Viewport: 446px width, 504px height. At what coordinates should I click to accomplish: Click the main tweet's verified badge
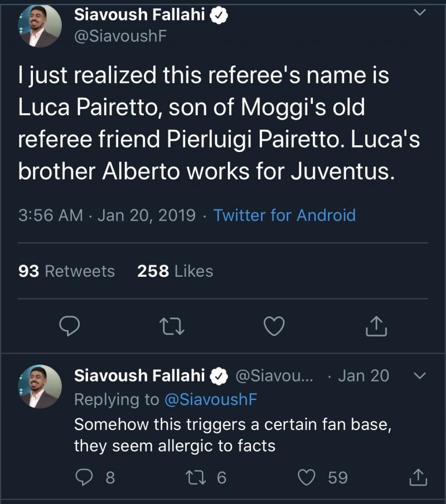click(x=219, y=16)
